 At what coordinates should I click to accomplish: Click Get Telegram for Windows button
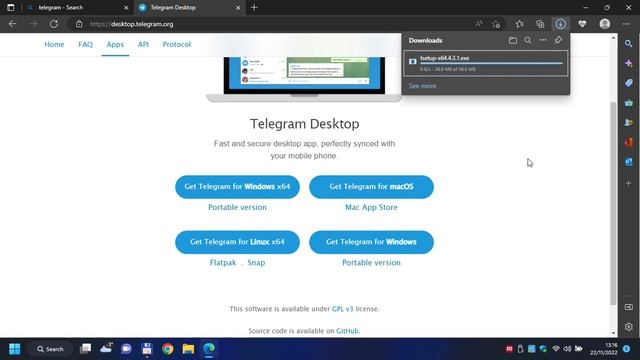371,242
